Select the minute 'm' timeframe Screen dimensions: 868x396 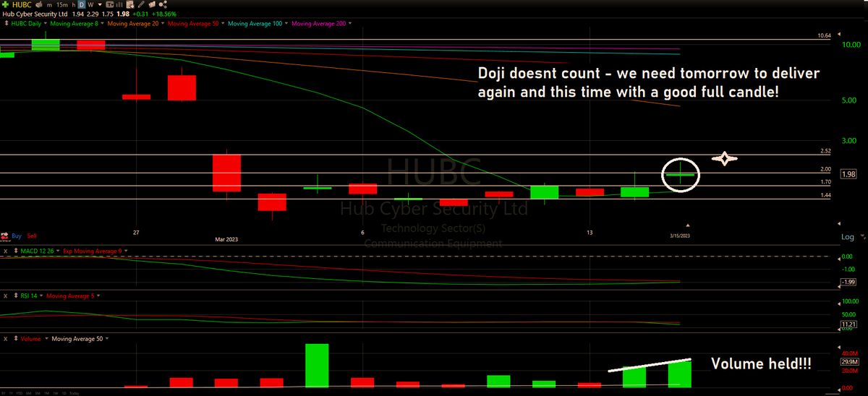[x=49, y=5]
